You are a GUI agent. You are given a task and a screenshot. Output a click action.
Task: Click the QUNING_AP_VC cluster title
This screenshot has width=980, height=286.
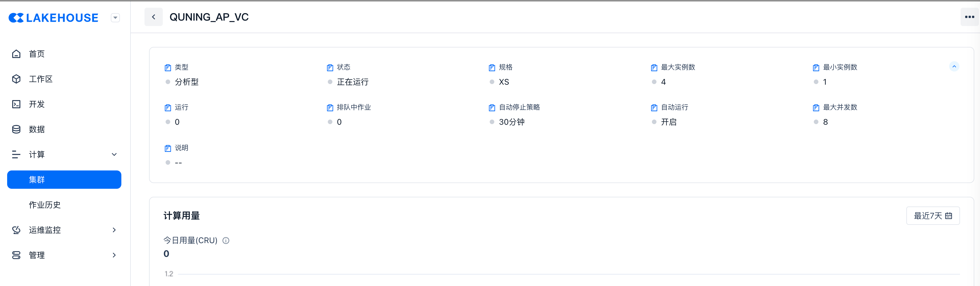point(209,17)
